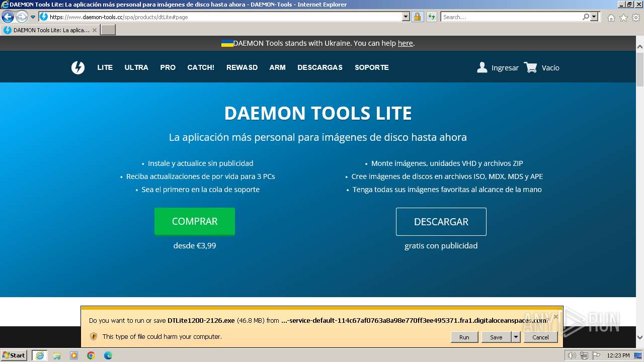Click the browser forward arrow
Image resolution: width=644 pixels, height=362 pixels.
pos(22,17)
